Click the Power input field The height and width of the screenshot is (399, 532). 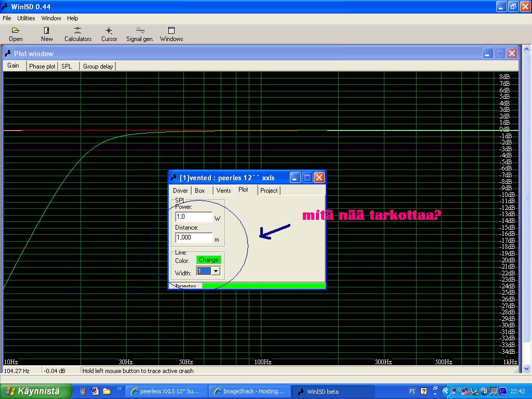194,217
